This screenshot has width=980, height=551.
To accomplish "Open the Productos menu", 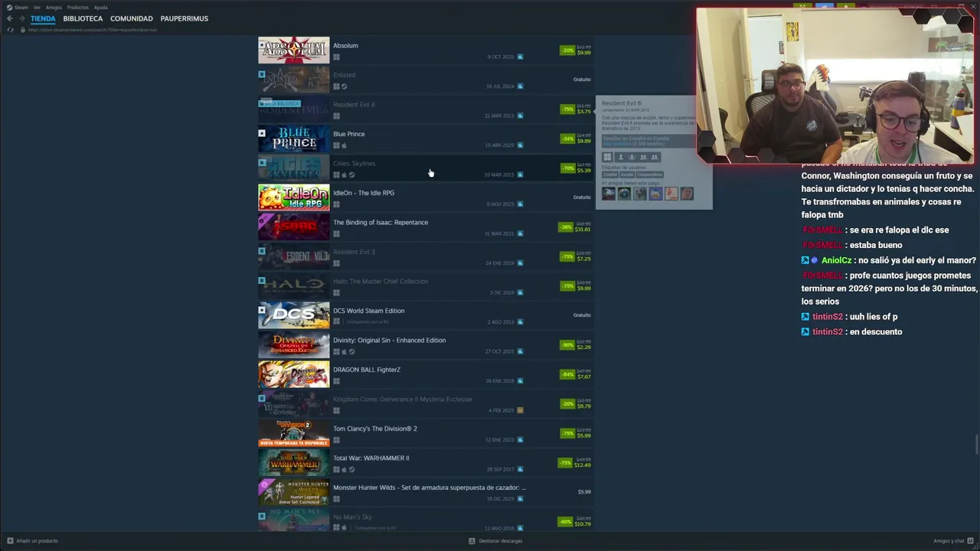I will coord(77,7).
